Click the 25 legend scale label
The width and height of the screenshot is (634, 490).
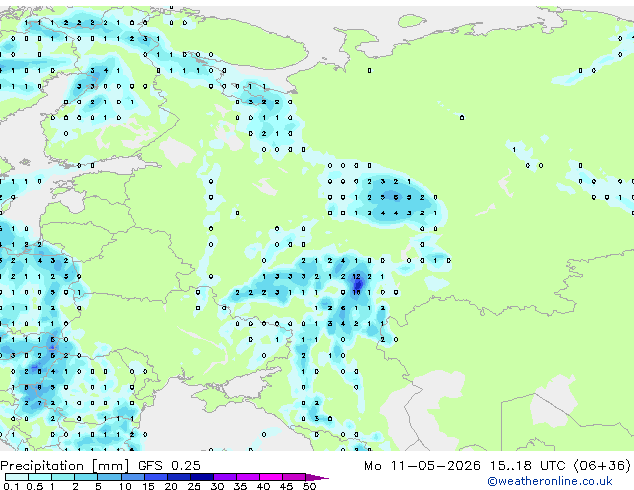click(x=194, y=486)
